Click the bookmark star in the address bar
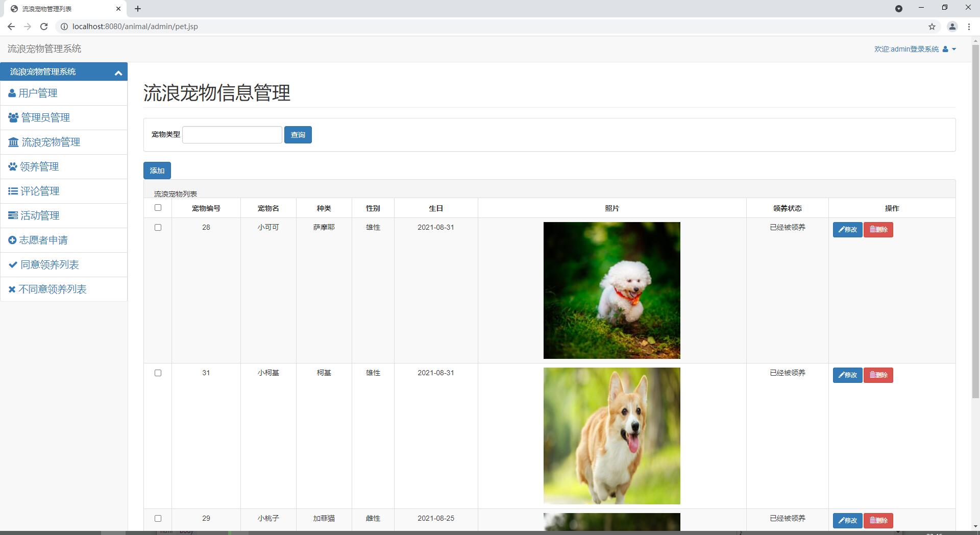980x535 pixels. coord(932,26)
